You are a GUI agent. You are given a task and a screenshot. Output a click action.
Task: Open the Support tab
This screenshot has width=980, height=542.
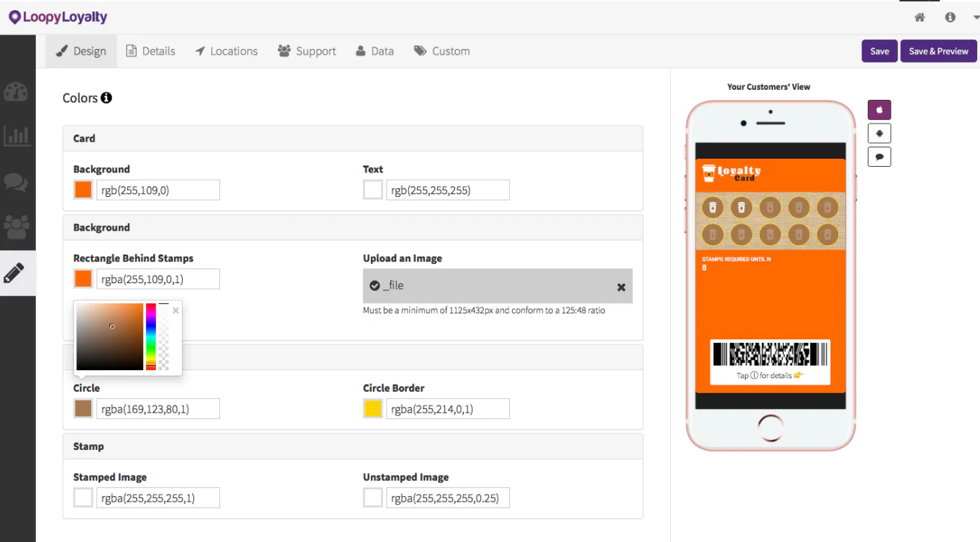coord(307,51)
